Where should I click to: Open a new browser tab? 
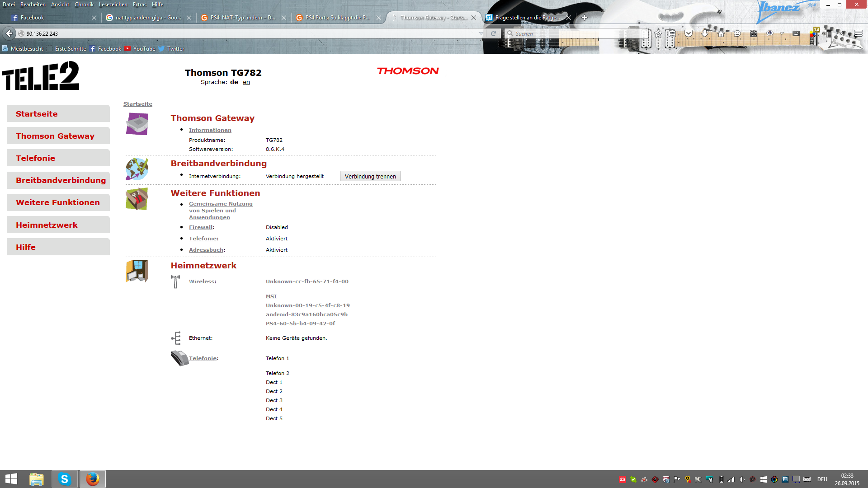point(585,18)
